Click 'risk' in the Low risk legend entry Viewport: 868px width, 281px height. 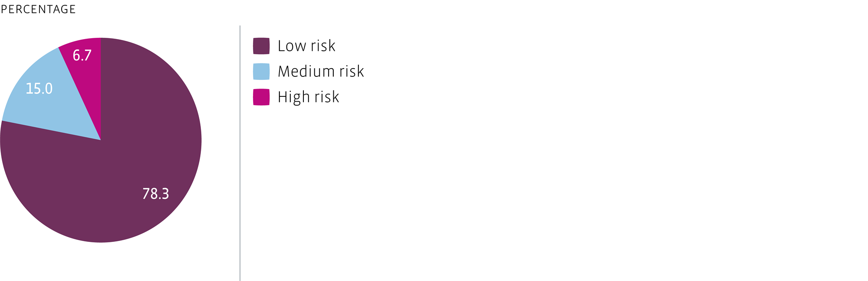click(323, 46)
